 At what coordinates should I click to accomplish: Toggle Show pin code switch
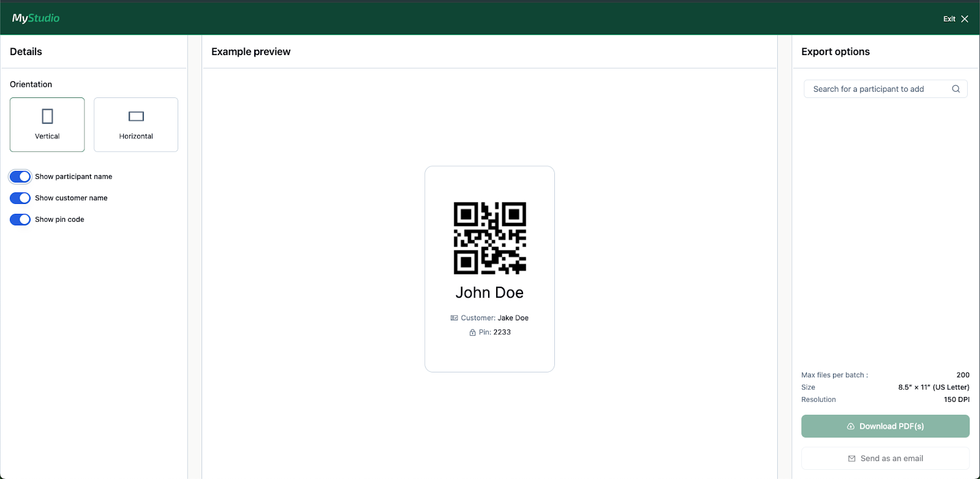(x=20, y=219)
